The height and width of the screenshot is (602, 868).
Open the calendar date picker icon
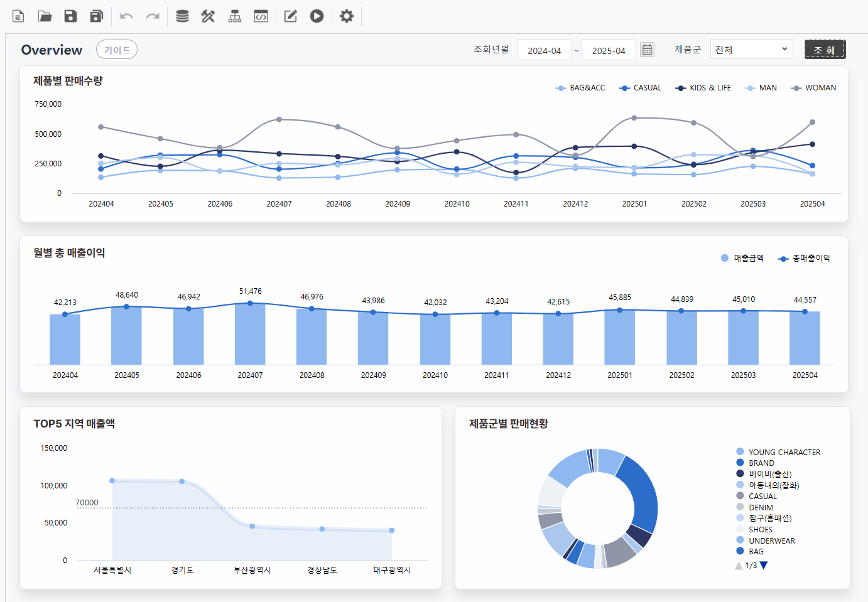coord(647,50)
